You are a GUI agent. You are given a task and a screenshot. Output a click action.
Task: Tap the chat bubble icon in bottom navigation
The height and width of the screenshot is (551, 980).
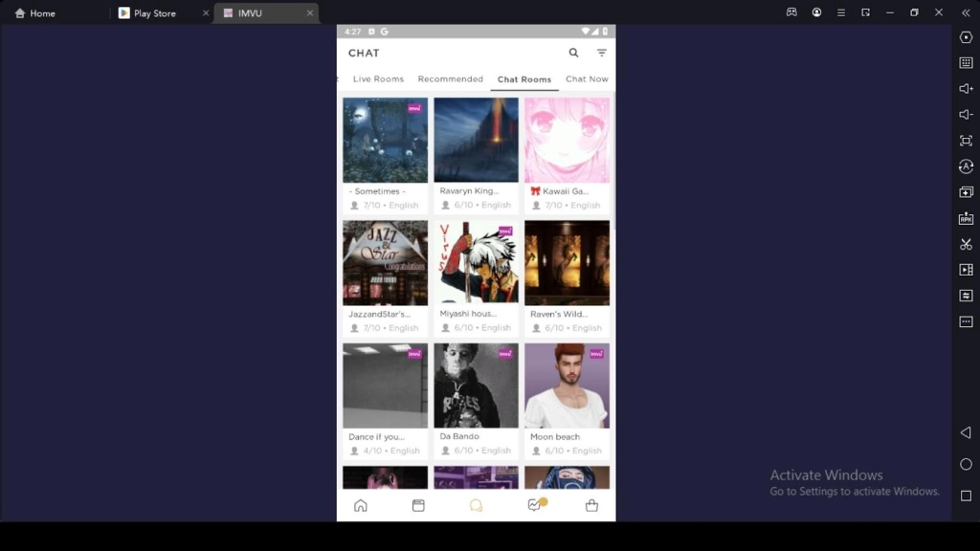click(x=477, y=505)
